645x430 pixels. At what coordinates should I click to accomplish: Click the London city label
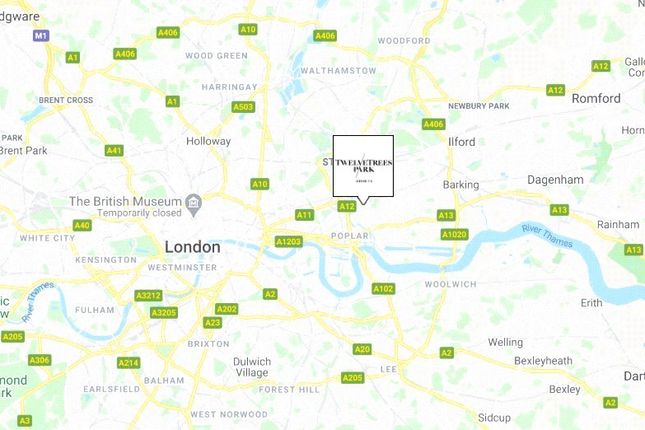[193, 247]
